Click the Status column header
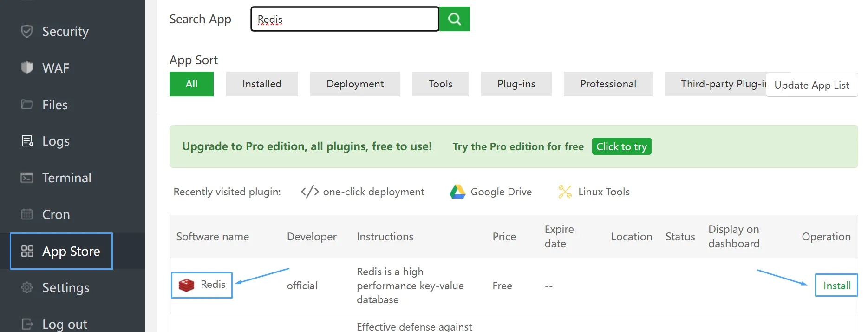This screenshot has height=332, width=868. [680, 237]
